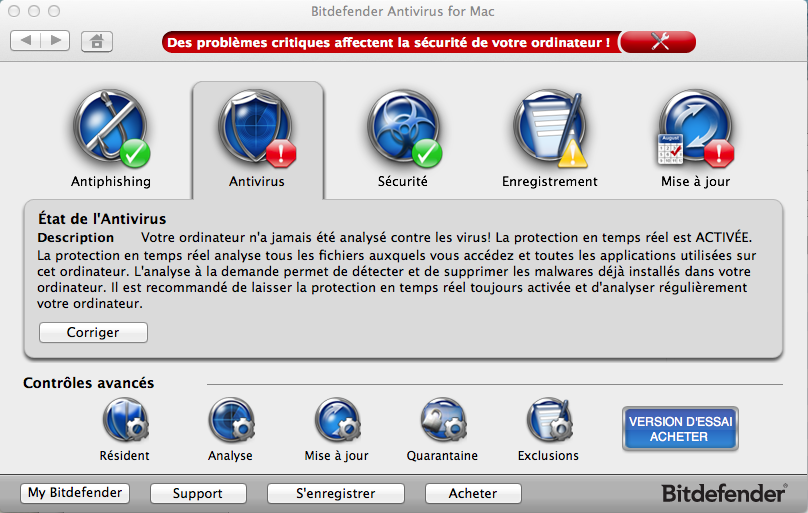808x513 pixels.
Task: Go back with the left arrow
Action: (25, 41)
